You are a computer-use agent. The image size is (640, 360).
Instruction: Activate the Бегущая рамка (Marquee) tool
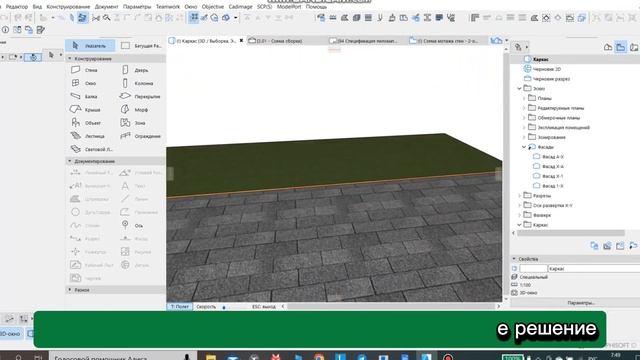(141, 46)
